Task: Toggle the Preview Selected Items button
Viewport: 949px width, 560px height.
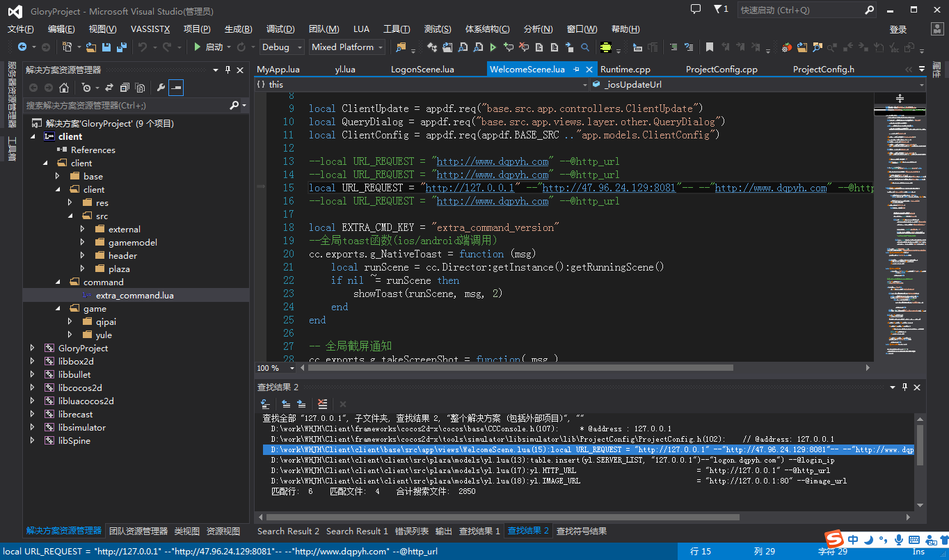Action: pyautogui.click(x=176, y=88)
